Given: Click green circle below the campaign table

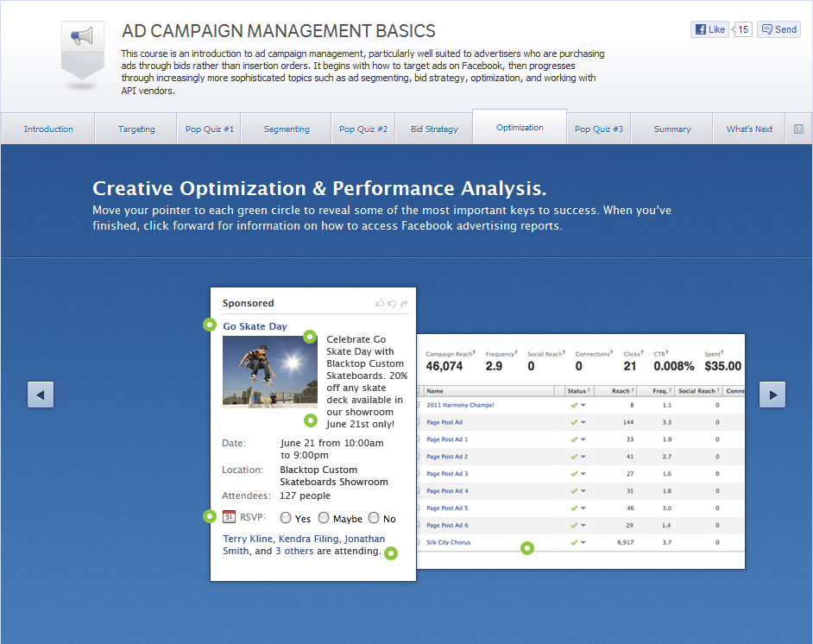Looking at the screenshot, I should coord(527,547).
